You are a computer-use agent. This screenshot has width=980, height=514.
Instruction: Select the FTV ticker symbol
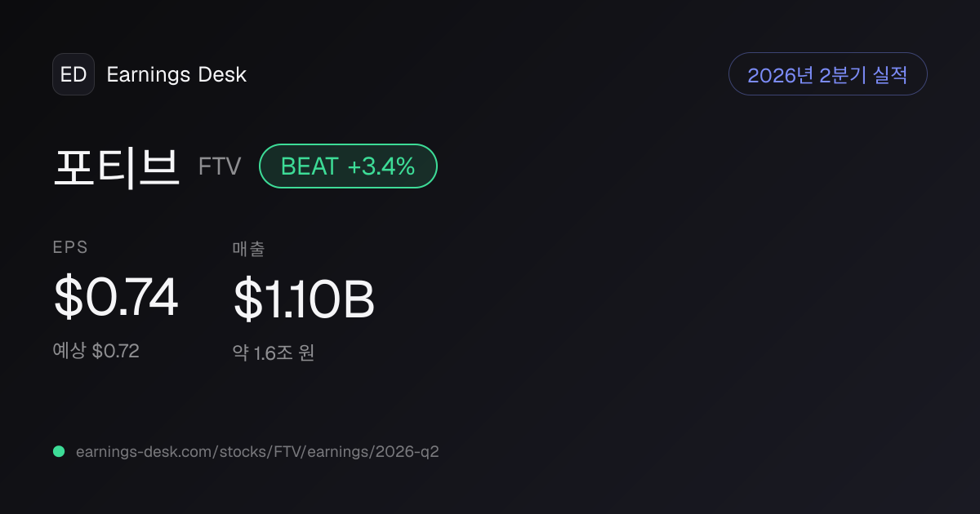tap(220, 167)
